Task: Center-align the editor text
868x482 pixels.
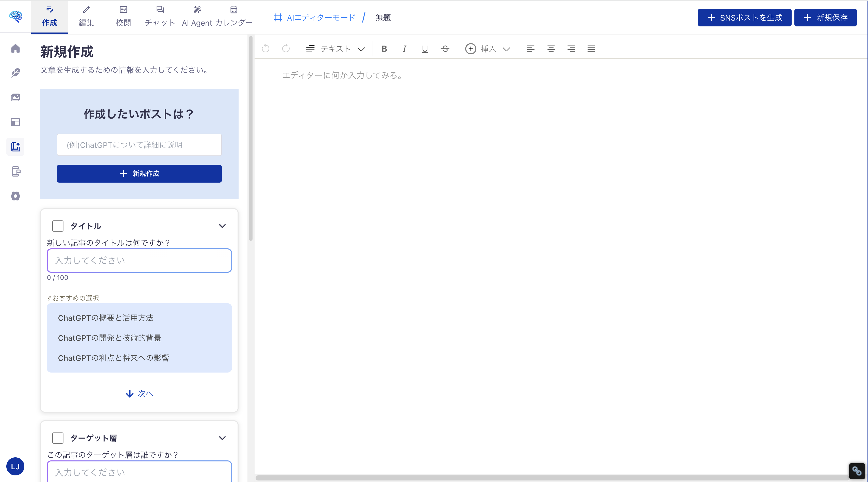Action: coord(551,49)
